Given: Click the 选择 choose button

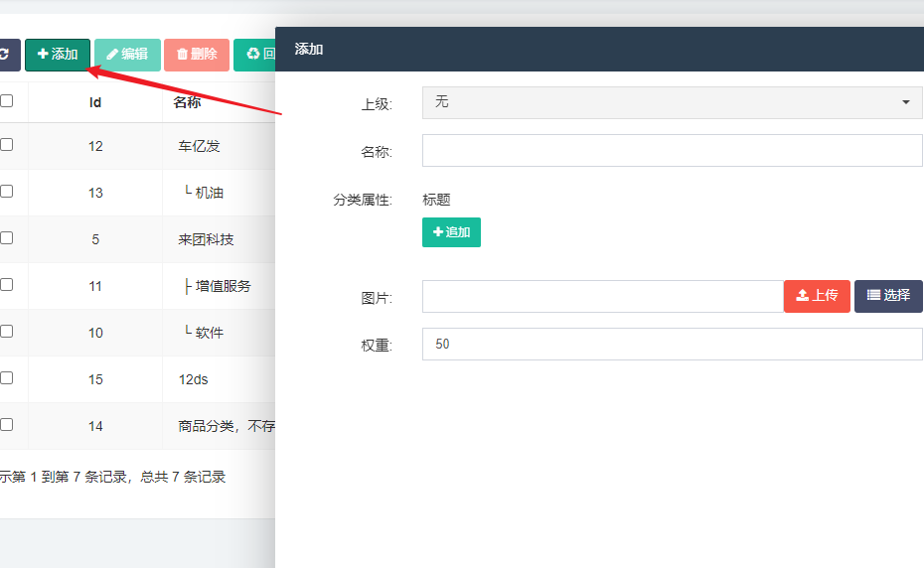Looking at the screenshot, I should [x=888, y=296].
